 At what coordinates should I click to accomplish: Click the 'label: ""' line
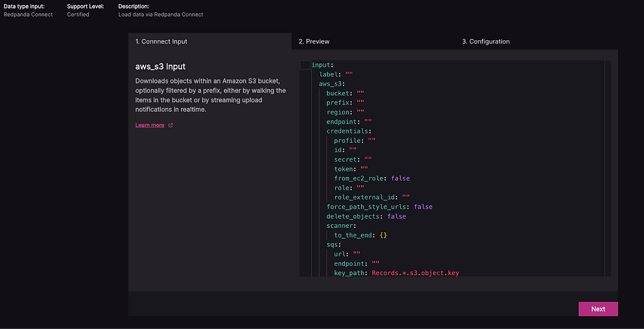click(336, 74)
